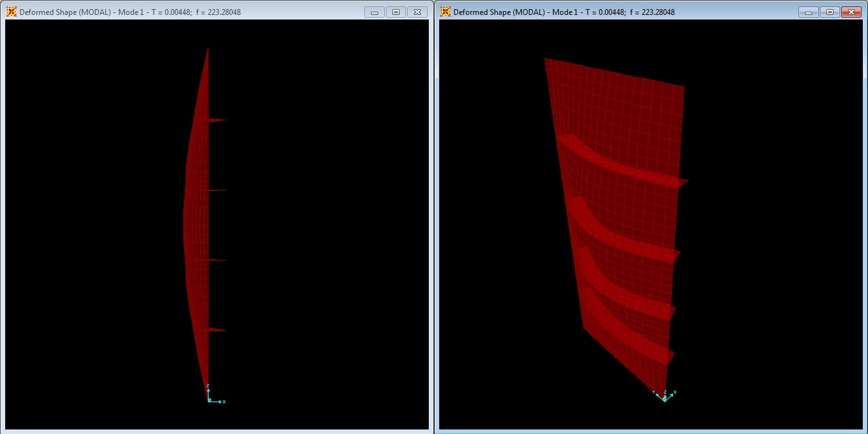Select the topmost stiffener in the left side view
868x434 pixels.
click(x=216, y=120)
